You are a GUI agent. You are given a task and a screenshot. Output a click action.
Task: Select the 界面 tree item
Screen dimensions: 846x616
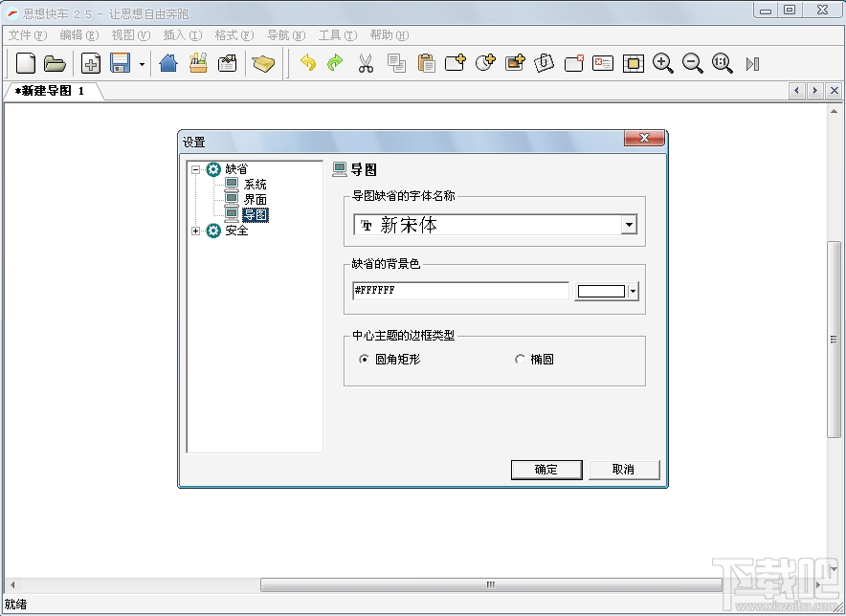(255, 200)
